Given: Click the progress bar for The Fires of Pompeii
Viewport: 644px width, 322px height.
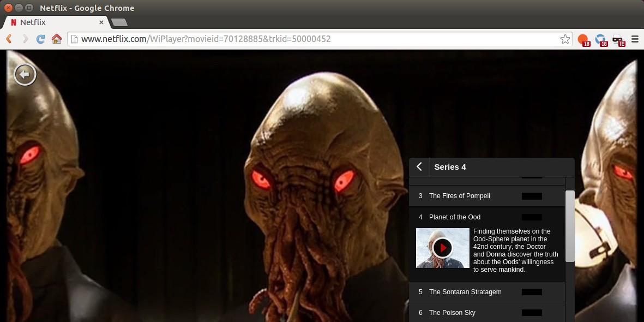Looking at the screenshot, I should click(532, 196).
